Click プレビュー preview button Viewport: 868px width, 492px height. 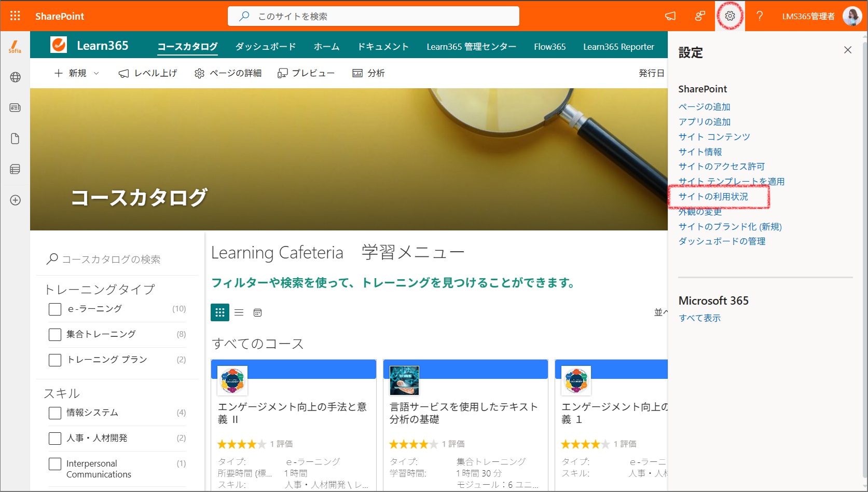click(306, 73)
